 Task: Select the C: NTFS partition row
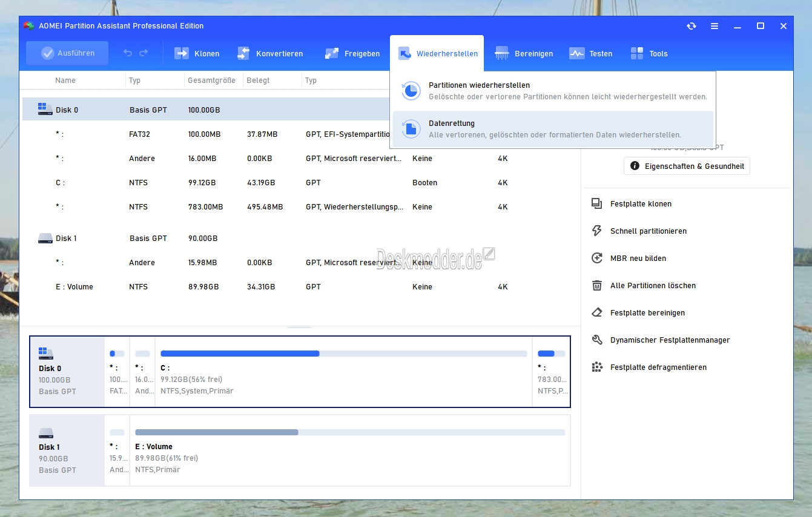click(x=300, y=182)
